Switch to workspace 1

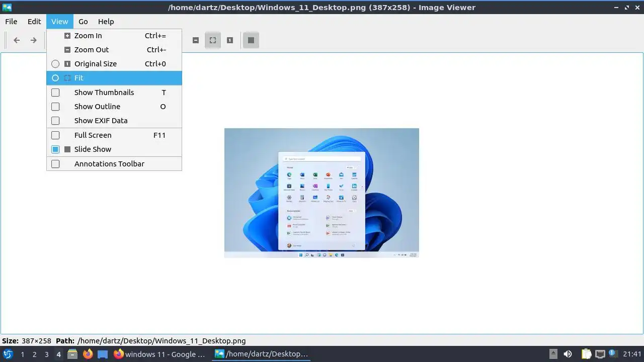coord(22,354)
